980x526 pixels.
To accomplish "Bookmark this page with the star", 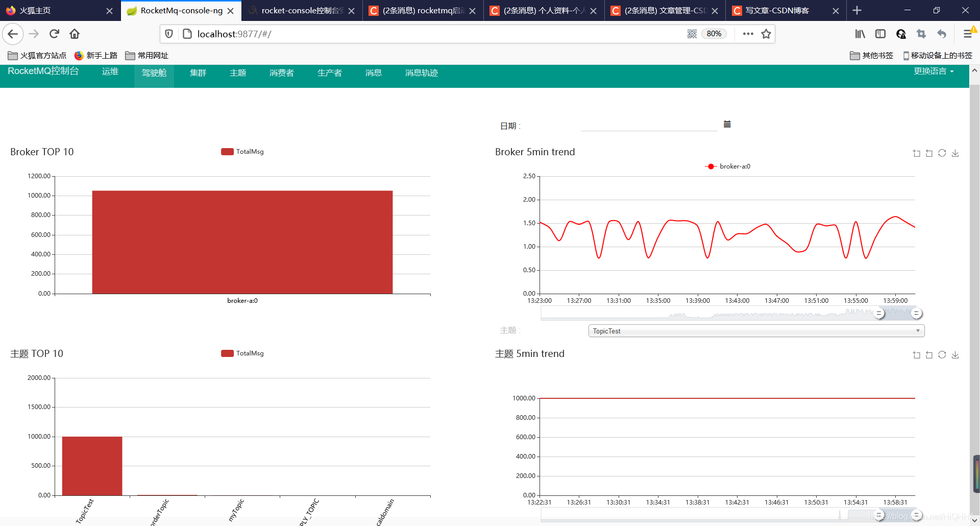I will [766, 34].
